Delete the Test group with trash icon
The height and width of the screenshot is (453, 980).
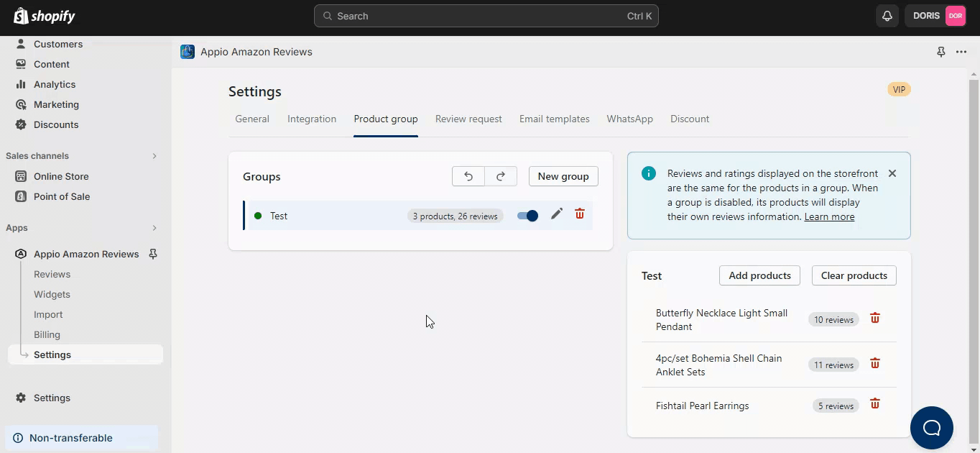click(580, 214)
